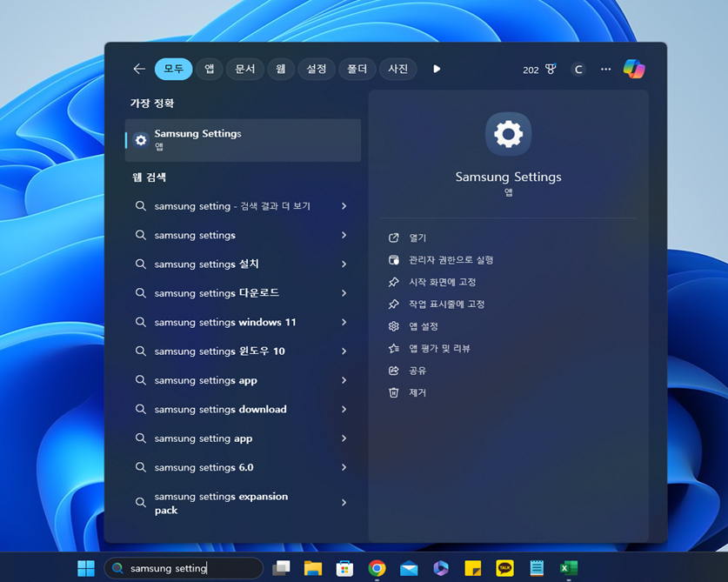Go back with the left arrow icon

pos(139,70)
